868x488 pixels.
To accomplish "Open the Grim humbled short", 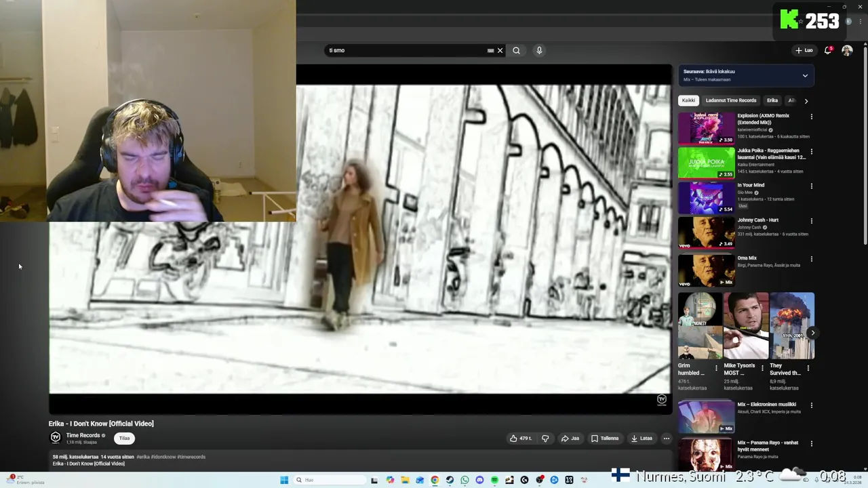I will 700,325.
